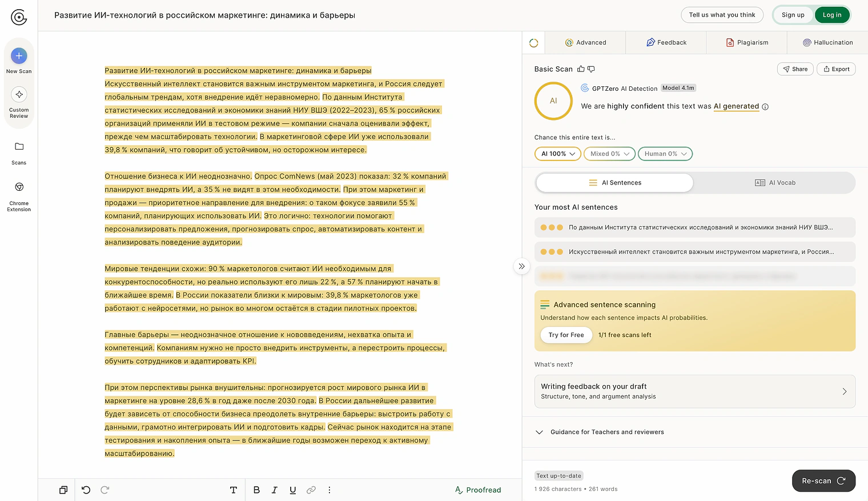Open more editor options menu
The width and height of the screenshot is (868, 501).
pyautogui.click(x=329, y=490)
